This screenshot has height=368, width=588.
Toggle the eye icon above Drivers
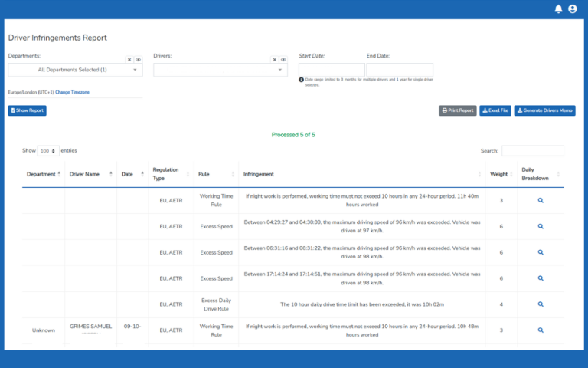[x=283, y=59]
